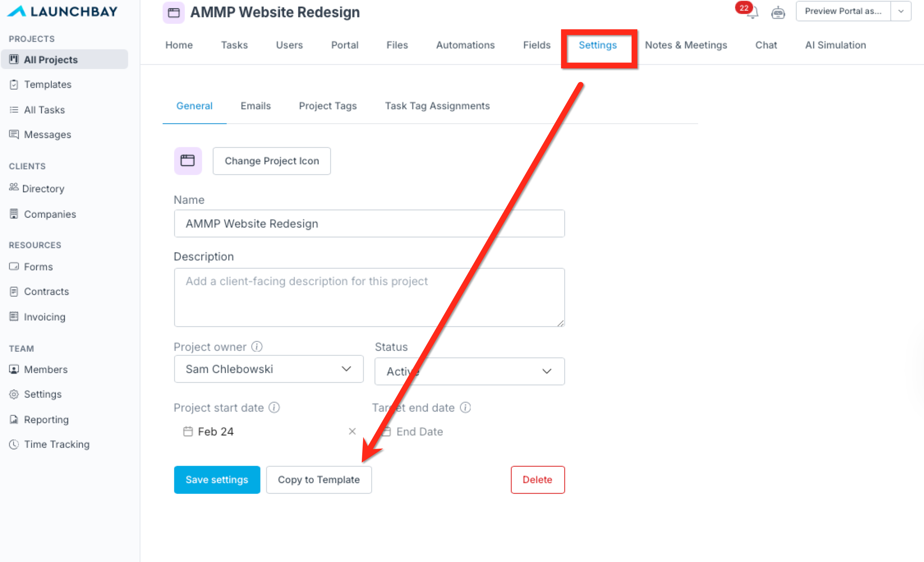Expand Preview Portal as dropdown arrow
The image size is (924, 562).
901,11
